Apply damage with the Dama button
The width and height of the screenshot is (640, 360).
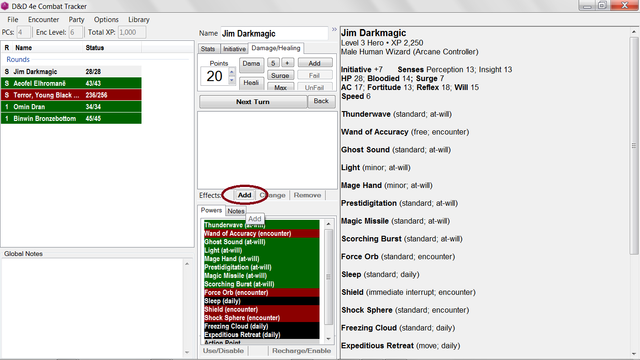pyautogui.click(x=251, y=64)
